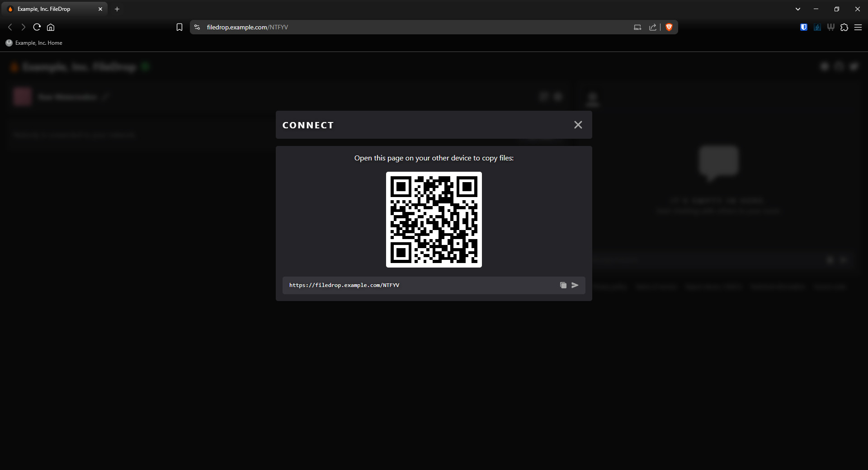Open the Extensions puzzle menu
Image resolution: width=868 pixels, height=470 pixels.
point(844,27)
